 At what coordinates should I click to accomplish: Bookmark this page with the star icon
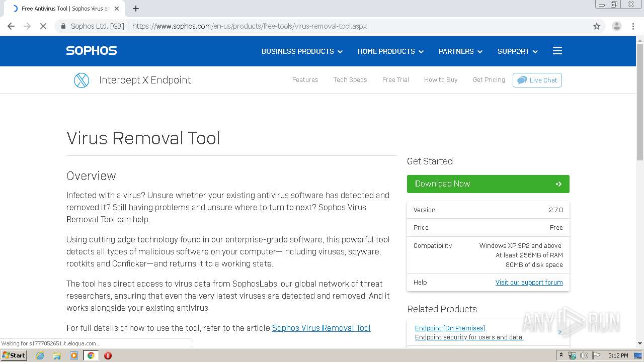click(x=597, y=26)
